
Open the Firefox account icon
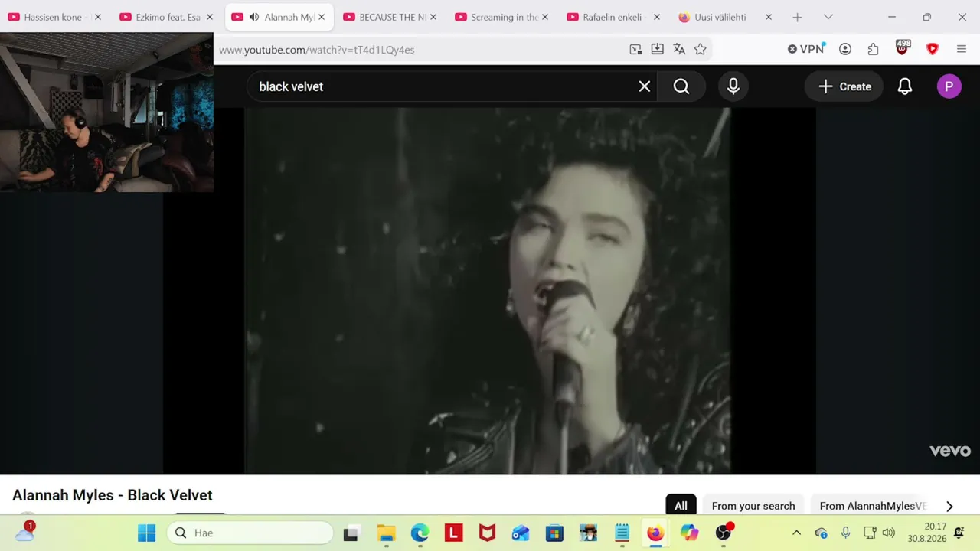tap(845, 49)
